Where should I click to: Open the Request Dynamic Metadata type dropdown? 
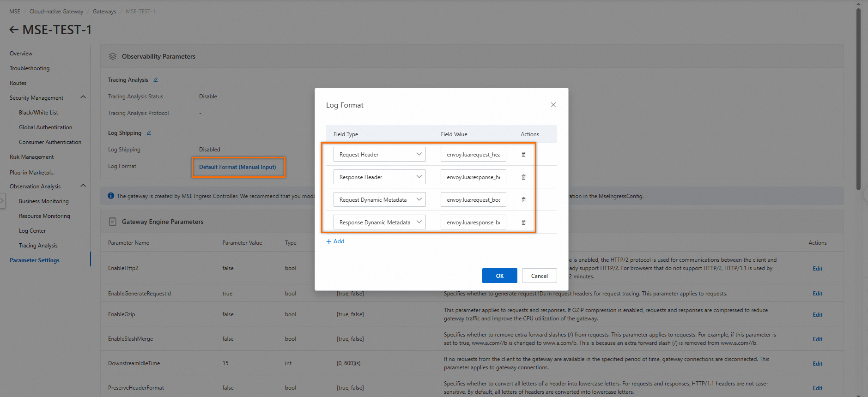pyautogui.click(x=379, y=199)
